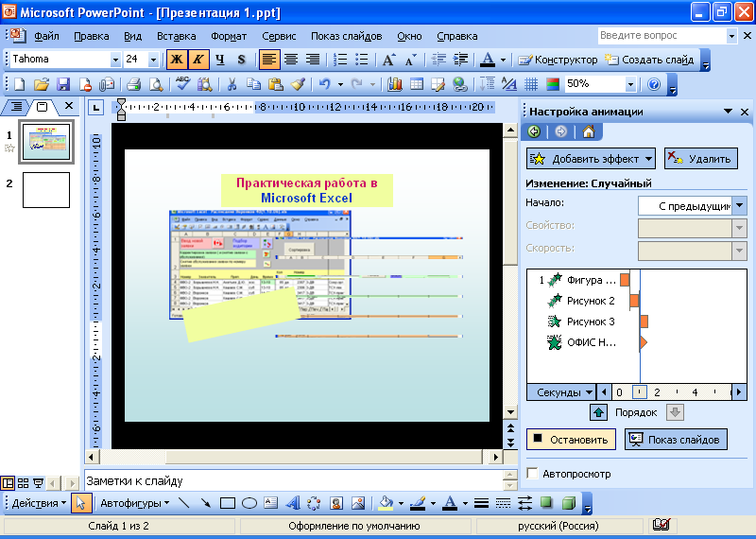Click the new document icon
756x539 pixels.
[x=19, y=84]
